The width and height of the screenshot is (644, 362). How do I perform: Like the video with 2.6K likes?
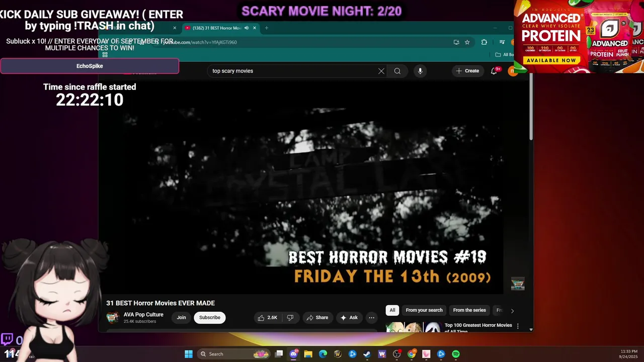coord(268,318)
